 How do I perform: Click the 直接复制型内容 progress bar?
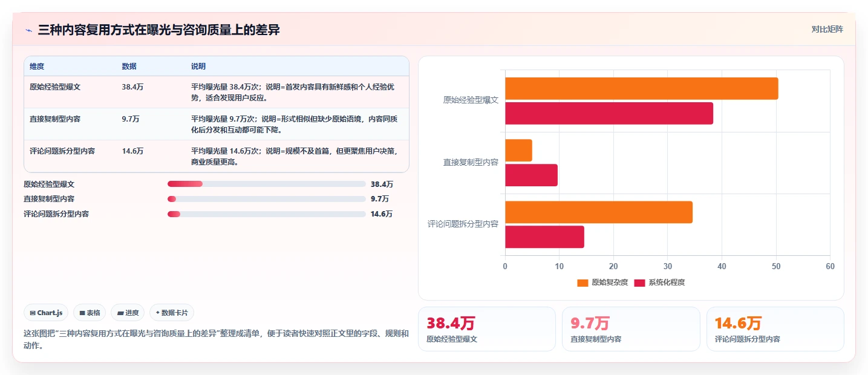click(x=266, y=199)
